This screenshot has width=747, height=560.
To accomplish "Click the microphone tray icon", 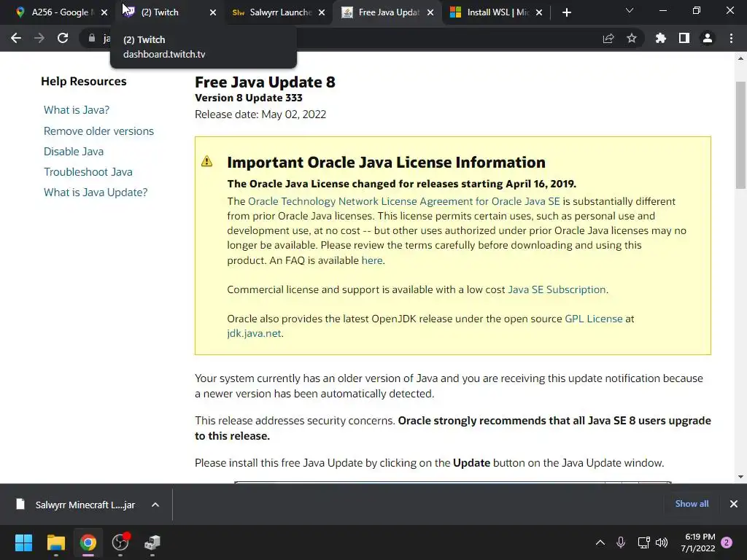I will (621, 542).
